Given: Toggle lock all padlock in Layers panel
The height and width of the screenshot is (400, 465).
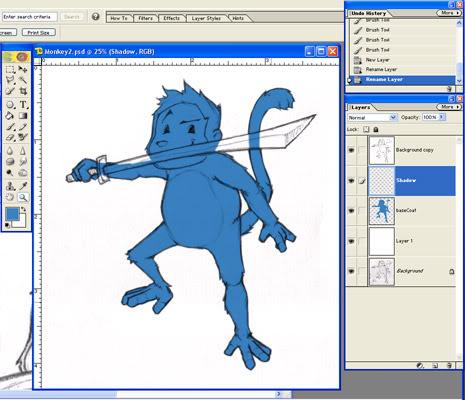Looking at the screenshot, I should tap(376, 129).
